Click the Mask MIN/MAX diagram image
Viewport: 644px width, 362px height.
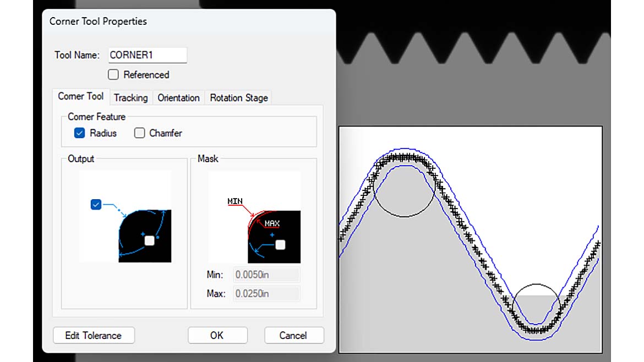(254, 217)
